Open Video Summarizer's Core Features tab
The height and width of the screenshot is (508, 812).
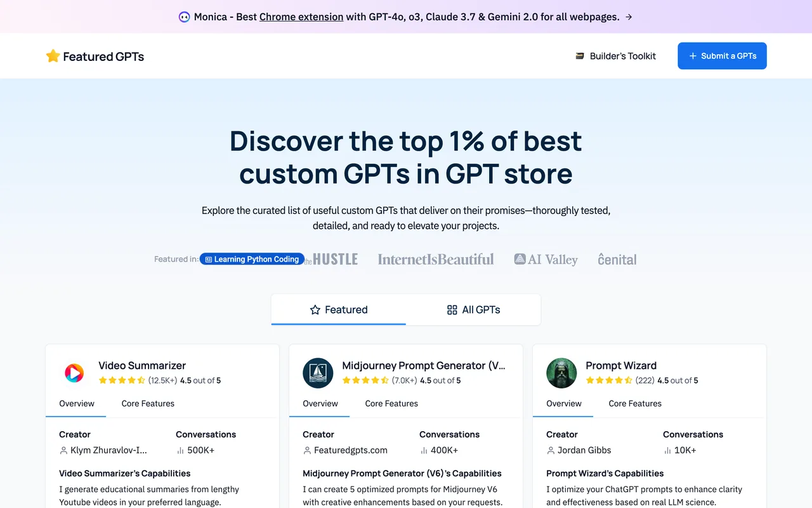tap(148, 404)
